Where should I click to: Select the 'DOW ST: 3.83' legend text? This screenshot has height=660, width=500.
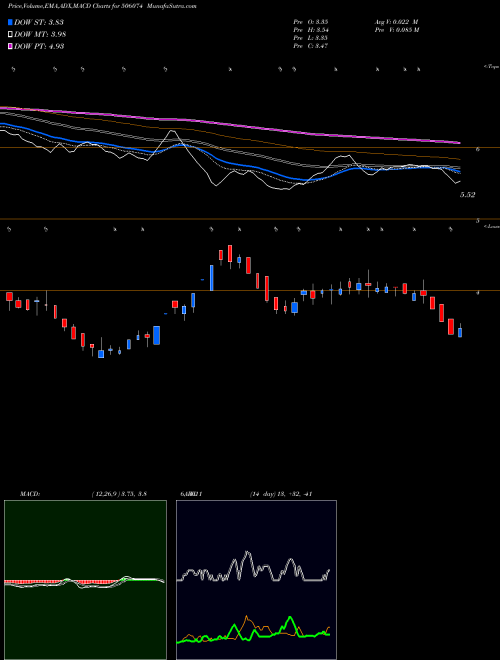pyautogui.click(x=39, y=22)
